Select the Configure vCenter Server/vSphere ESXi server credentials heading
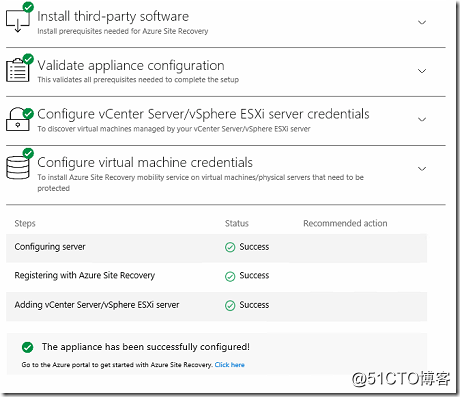460x397 pixels. [x=203, y=114]
